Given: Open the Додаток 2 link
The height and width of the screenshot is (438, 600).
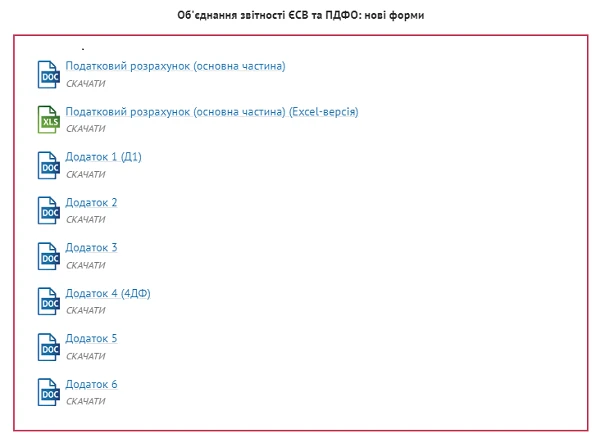Looking at the screenshot, I should 91,203.
